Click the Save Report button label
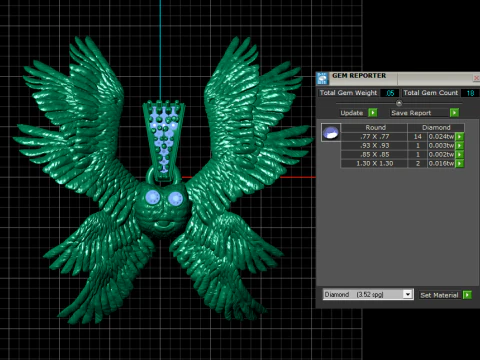This screenshot has width=480, height=360. [411, 113]
